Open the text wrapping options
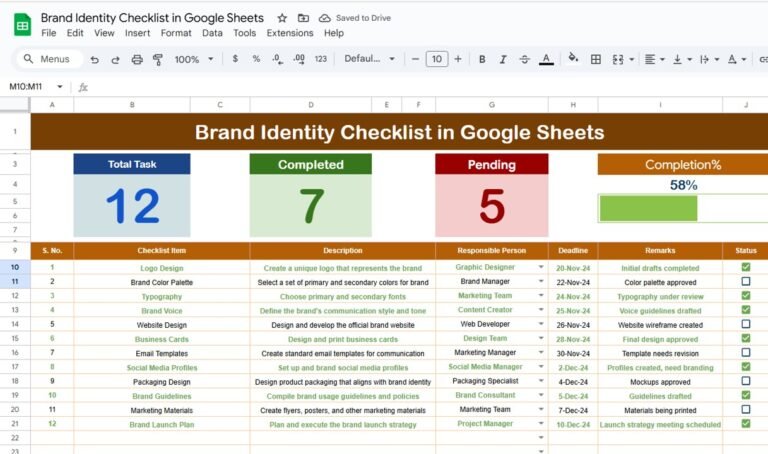768x454 pixels. click(x=709, y=59)
